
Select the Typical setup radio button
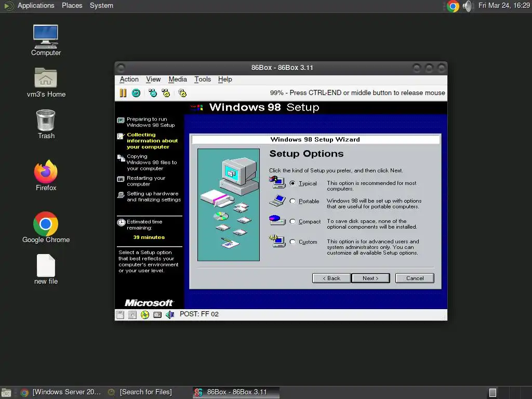[x=292, y=183]
